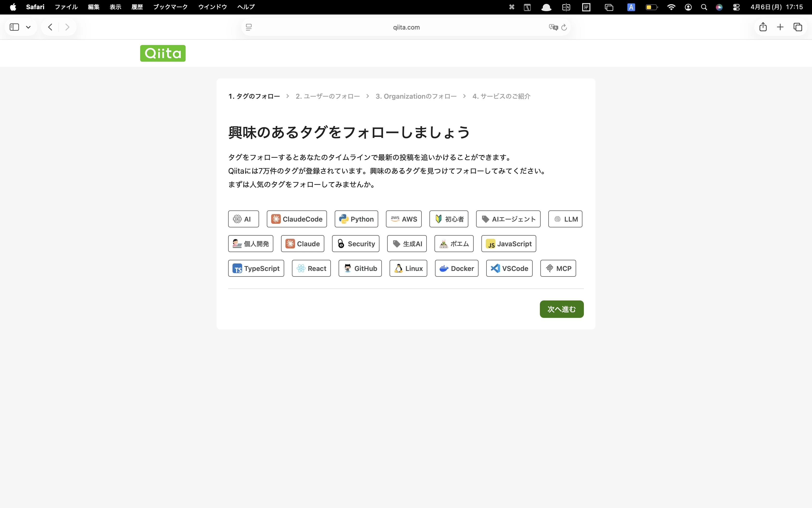Screen dimensions: 812x508
Task: Open the 履歴 menu
Action: [137, 7]
